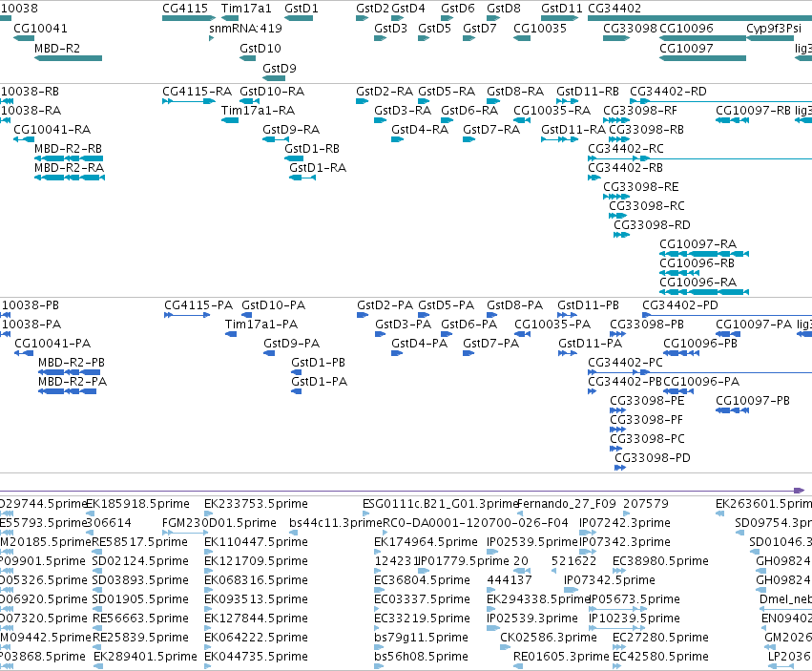Select the CG33098-RF transcript label

click(640, 111)
